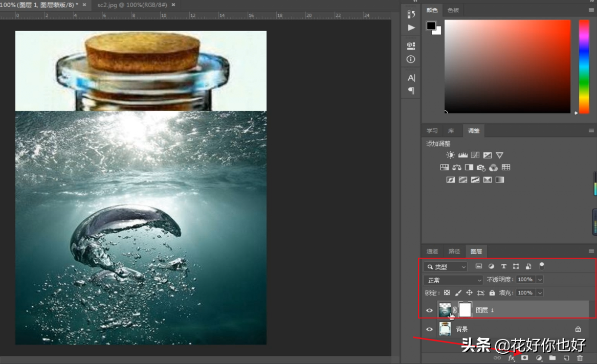
Task: Click the black foreground color swatch
Action: click(431, 26)
